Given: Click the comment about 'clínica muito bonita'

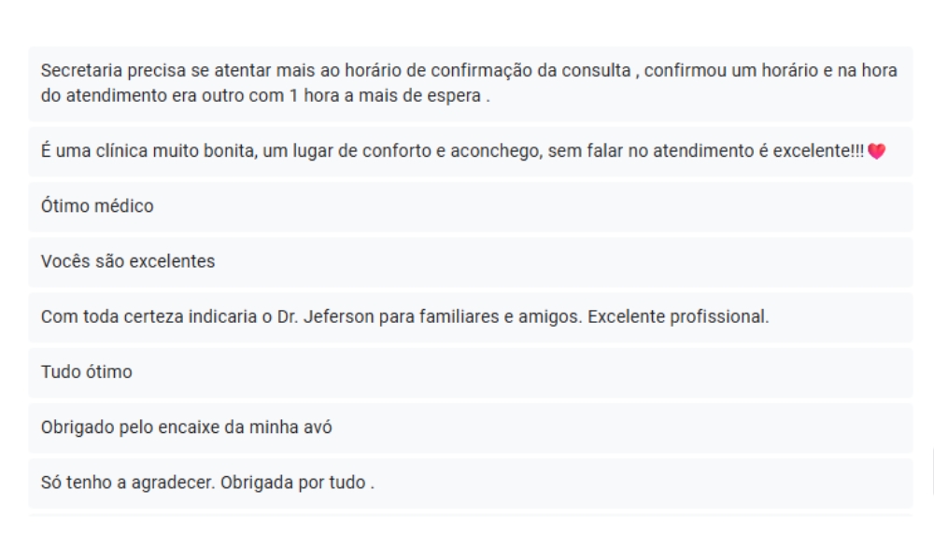Looking at the screenshot, I should (x=471, y=151).
